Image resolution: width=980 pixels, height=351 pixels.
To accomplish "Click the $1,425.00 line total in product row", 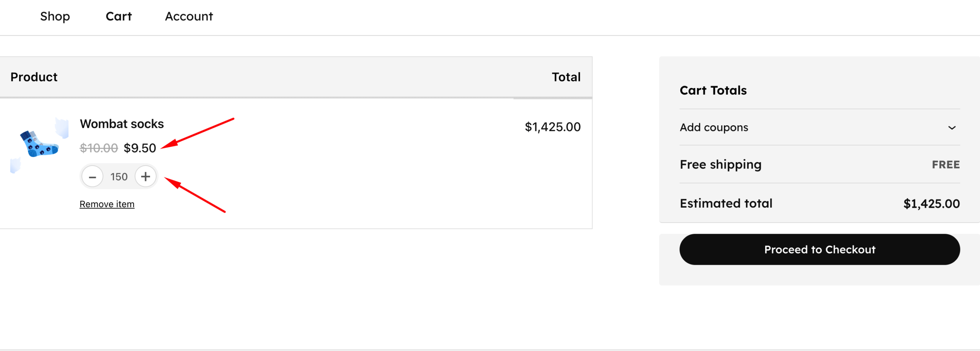I will click(552, 127).
